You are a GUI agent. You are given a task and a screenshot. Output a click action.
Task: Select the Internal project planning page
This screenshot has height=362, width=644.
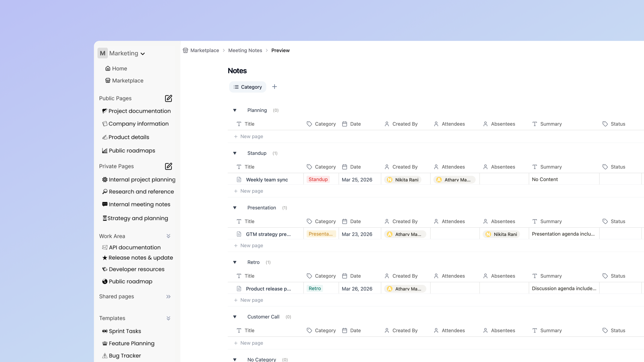(x=142, y=179)
